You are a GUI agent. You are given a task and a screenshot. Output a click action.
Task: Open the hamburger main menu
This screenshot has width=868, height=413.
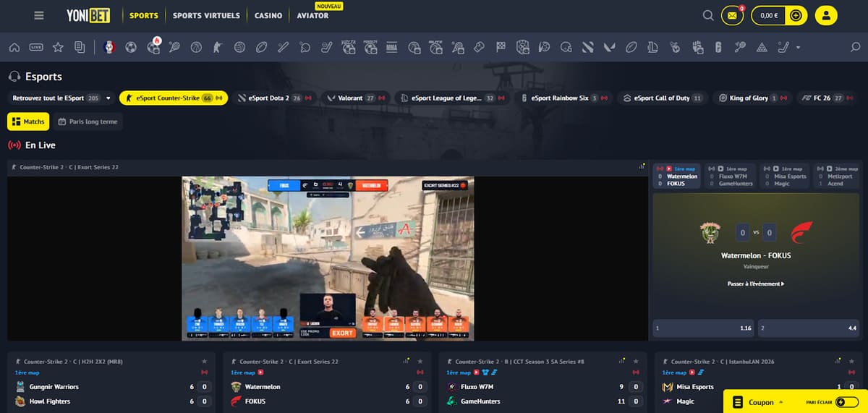tap(39, 15)
